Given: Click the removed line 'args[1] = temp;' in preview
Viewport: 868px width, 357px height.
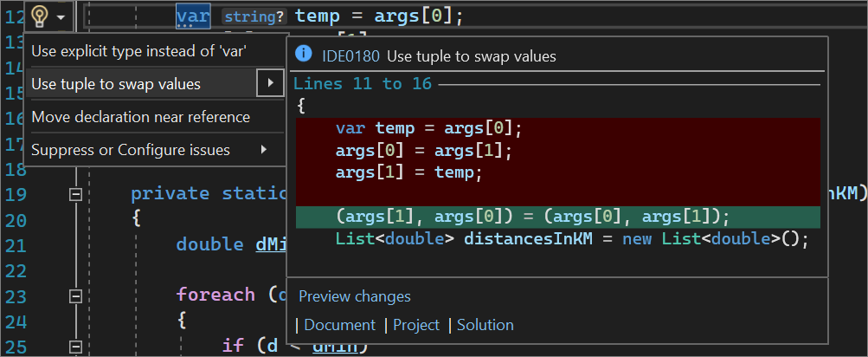Looking at the screenshot, I should point(409,172).
